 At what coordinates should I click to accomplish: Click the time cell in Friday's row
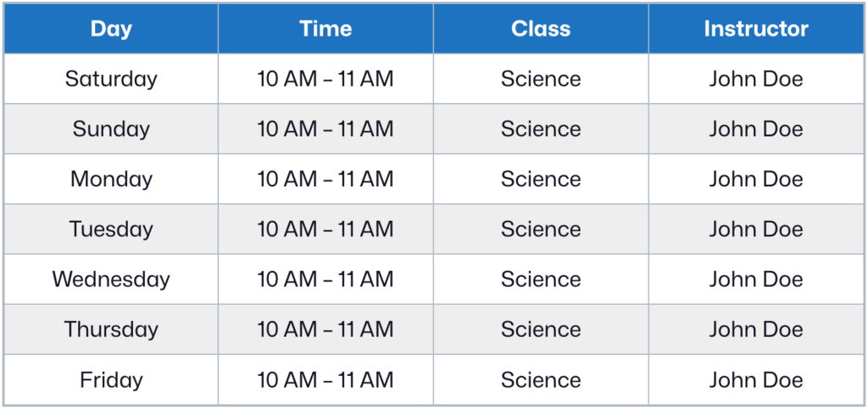325,379
